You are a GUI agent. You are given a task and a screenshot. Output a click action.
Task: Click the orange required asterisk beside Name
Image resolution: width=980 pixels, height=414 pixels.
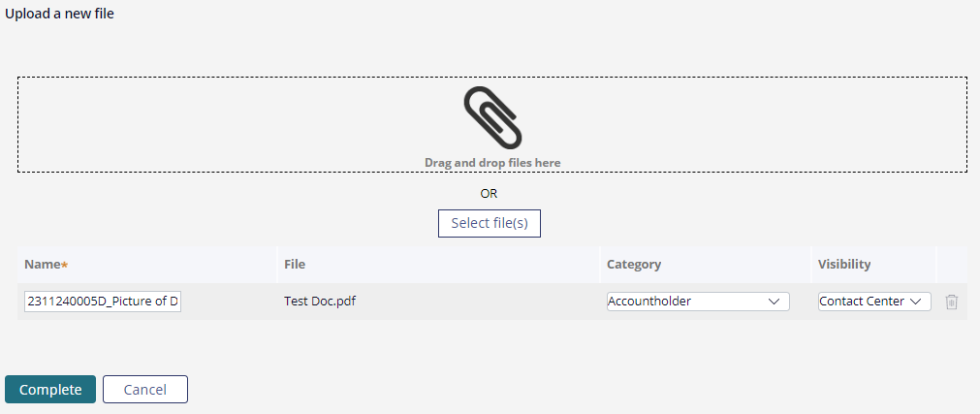pos(64,265)
